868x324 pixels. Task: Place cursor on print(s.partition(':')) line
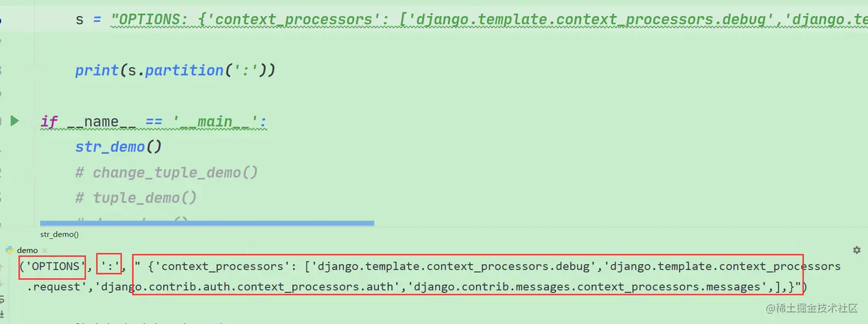[175, 70]
